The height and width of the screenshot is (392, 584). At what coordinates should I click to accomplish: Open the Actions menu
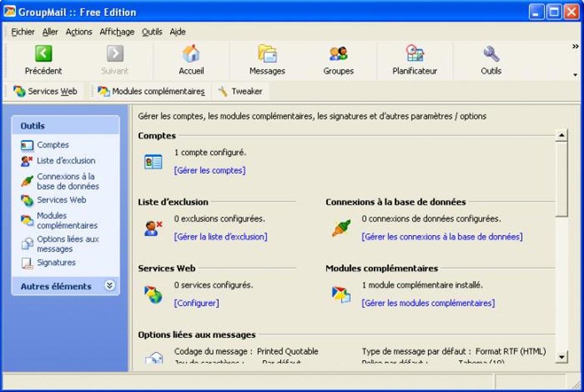coord(79,32)
